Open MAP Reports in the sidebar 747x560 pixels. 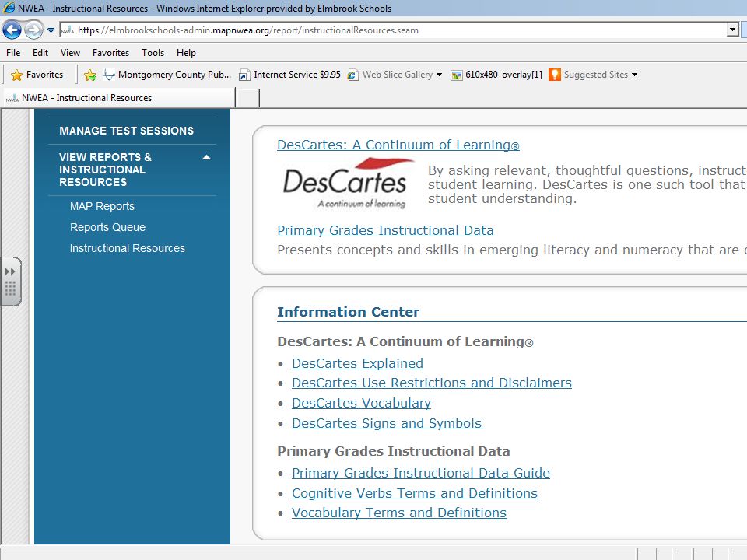(102, 206)
